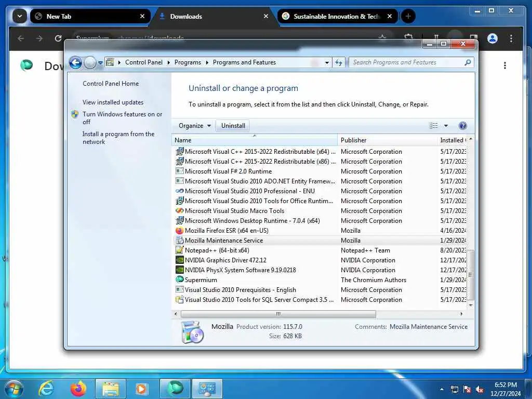Launch Internet Explorer from the taskbar
Image resolution: width=532 pixels, height=399 pixels.
click(46, 389)
